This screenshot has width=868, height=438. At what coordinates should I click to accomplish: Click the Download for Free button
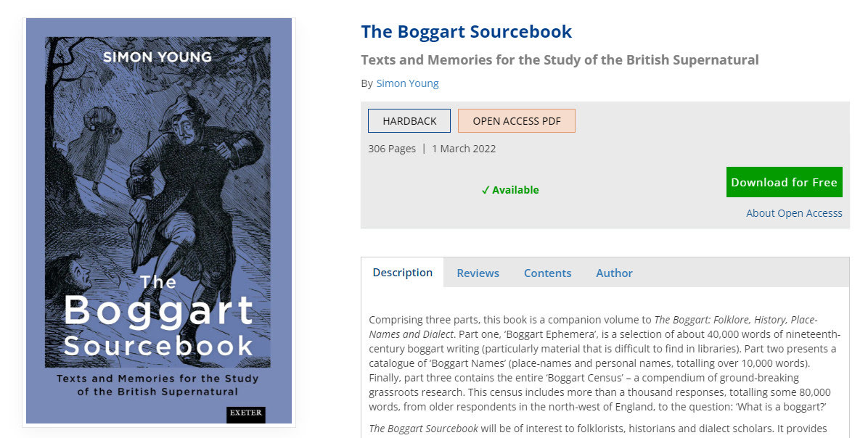click(784, 182)
